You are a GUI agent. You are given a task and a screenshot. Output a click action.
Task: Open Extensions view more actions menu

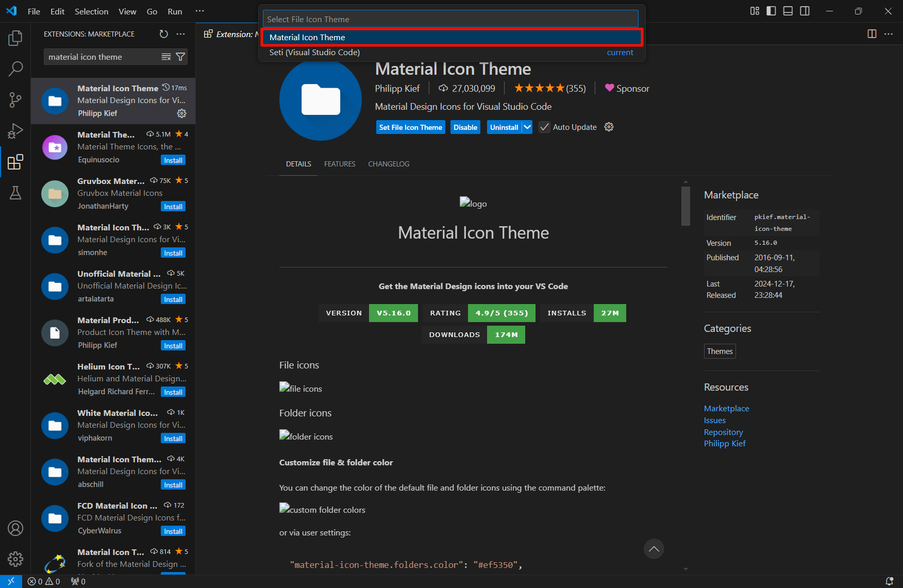click(180, 34)
